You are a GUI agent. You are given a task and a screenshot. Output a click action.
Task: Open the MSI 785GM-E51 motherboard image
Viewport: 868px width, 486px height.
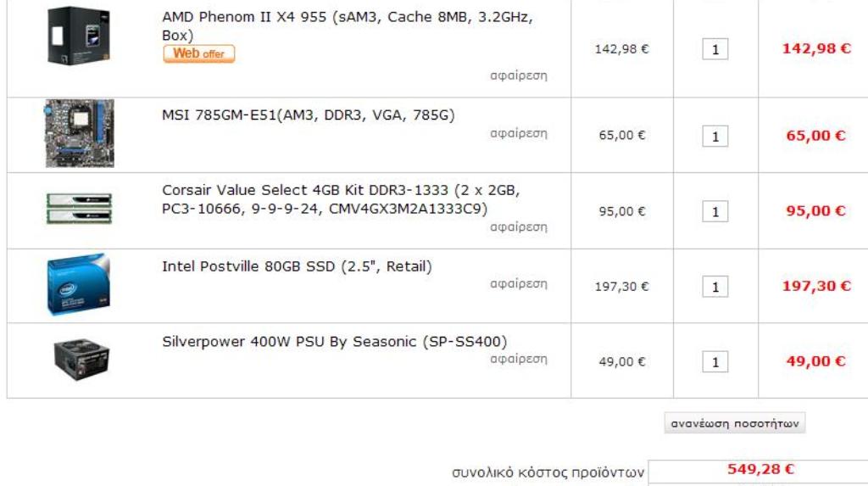pos(80,133)
